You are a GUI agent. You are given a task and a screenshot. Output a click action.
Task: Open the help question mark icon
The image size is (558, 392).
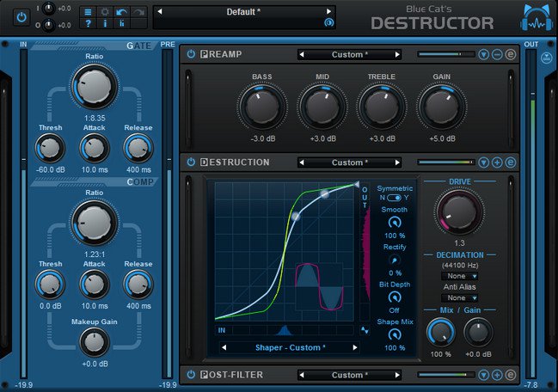[88, 23]
